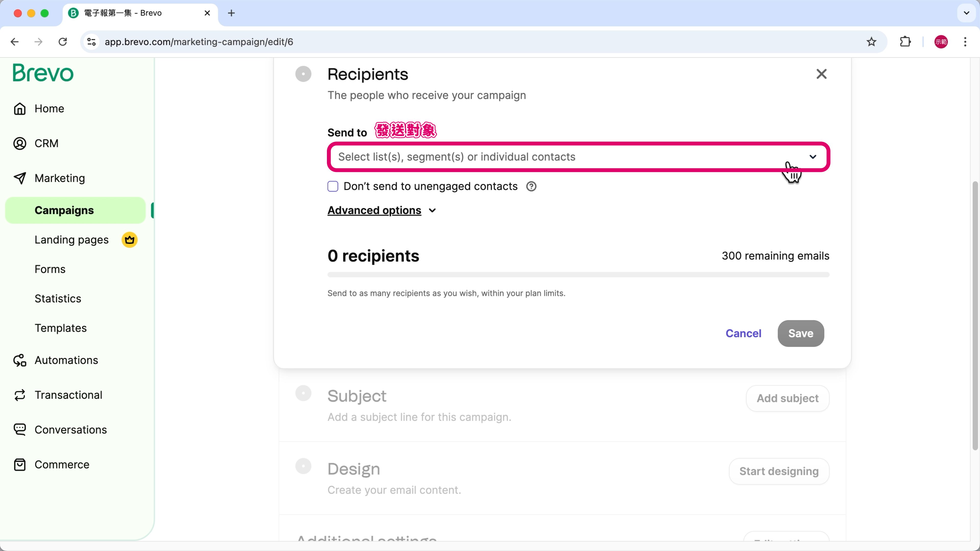
Task: Click help icon next to unengaged contacts
Action: coord(531,186)
